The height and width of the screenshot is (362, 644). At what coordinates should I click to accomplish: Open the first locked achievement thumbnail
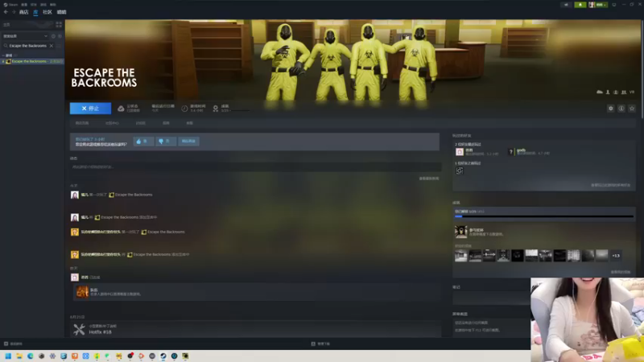tap(460, 256)
